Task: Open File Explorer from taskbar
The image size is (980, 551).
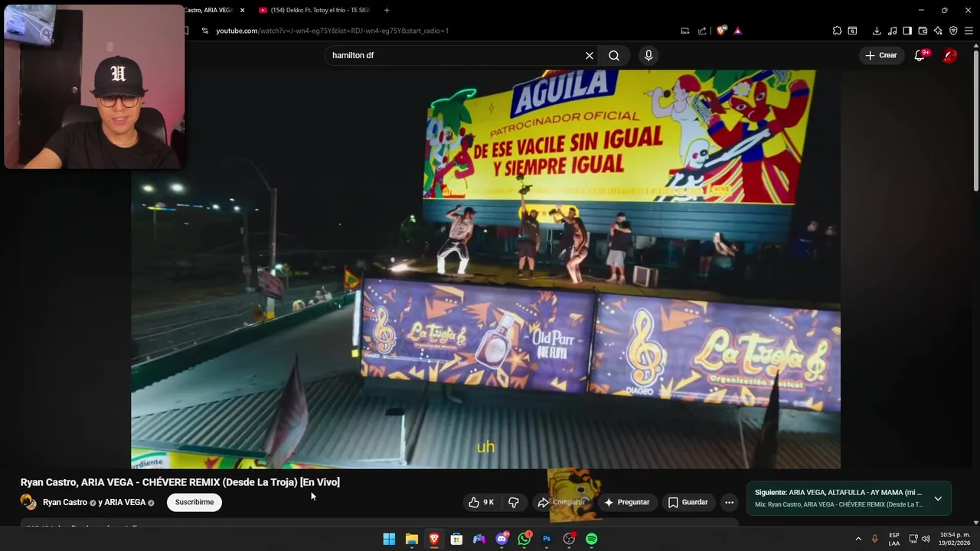Action: click(x=412, y=539)
